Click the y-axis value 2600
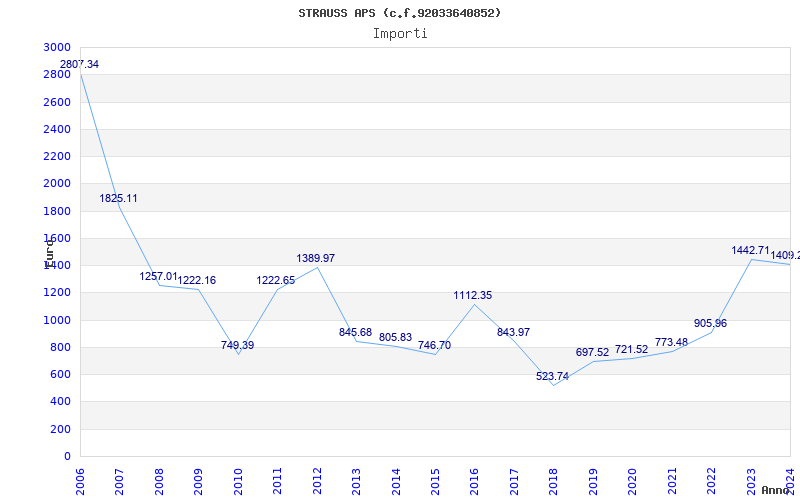Screen dimensions: 800x500 (57, 102)
